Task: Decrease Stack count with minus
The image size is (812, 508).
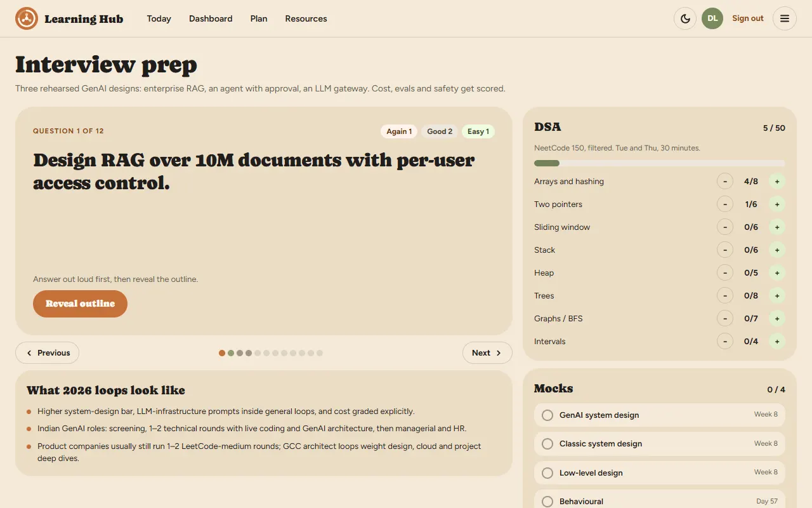Action: click(725, 250)
